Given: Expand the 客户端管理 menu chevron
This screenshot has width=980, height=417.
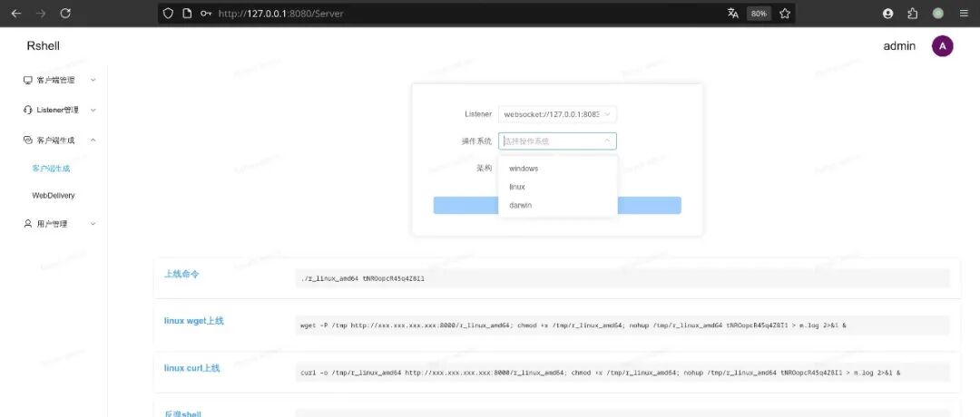Looking at the screenshot, I should pos(93,80).
